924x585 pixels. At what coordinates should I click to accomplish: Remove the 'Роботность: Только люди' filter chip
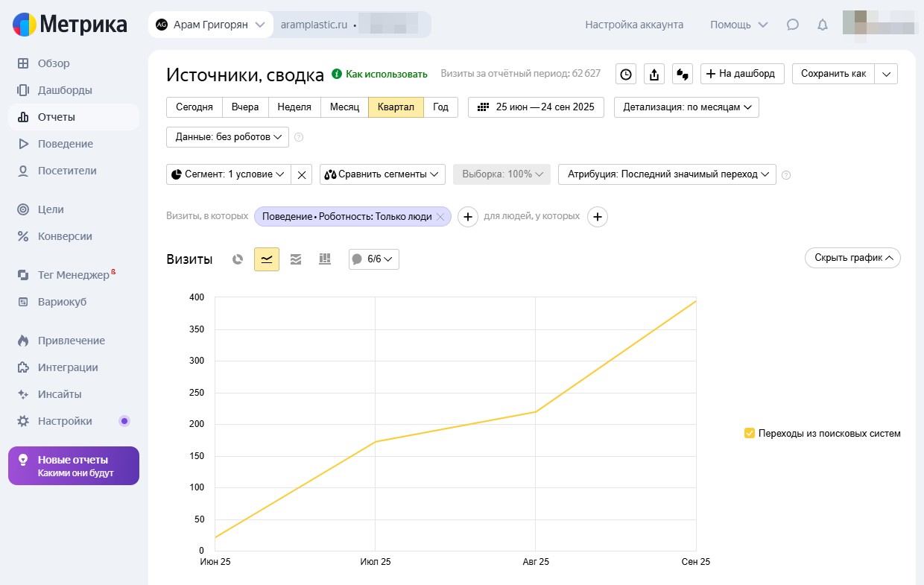tap(440, 217)
